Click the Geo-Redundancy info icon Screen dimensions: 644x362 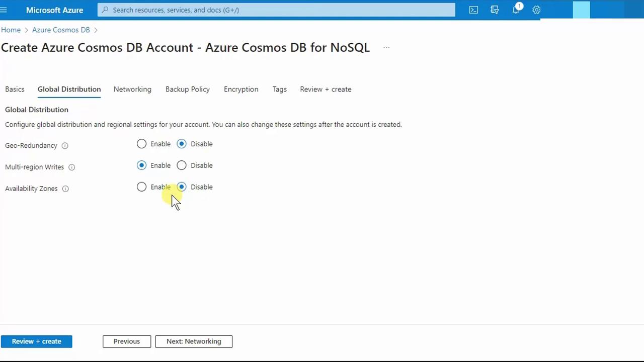click(65, 146)
